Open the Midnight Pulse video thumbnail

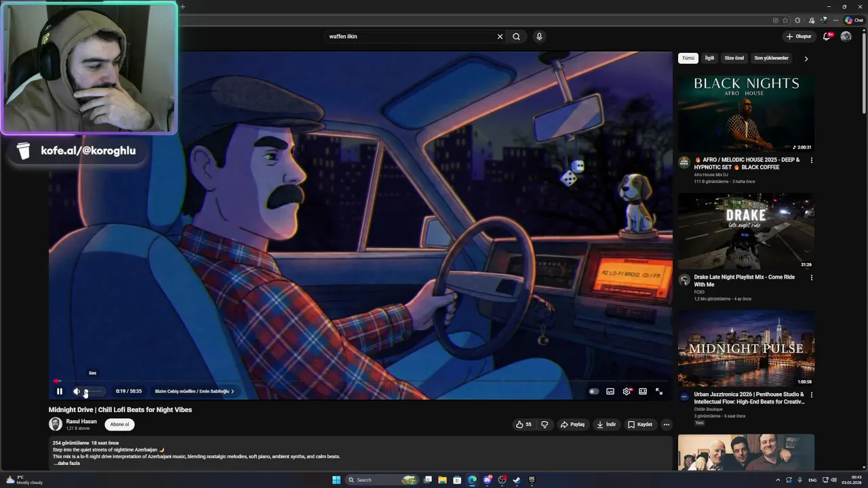point(746,348)
